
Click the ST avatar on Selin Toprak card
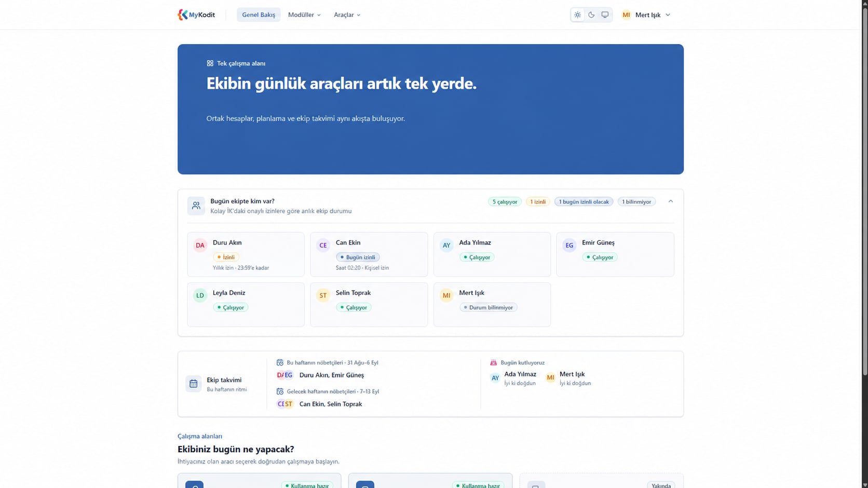point(323,295)
